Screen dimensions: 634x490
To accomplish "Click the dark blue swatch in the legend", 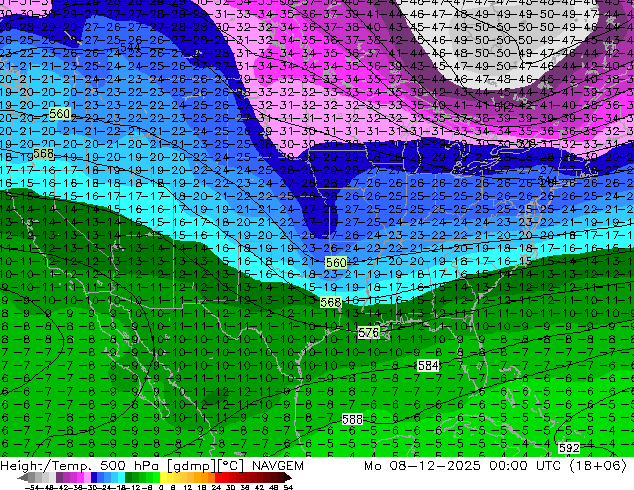I will pos(94,478).
